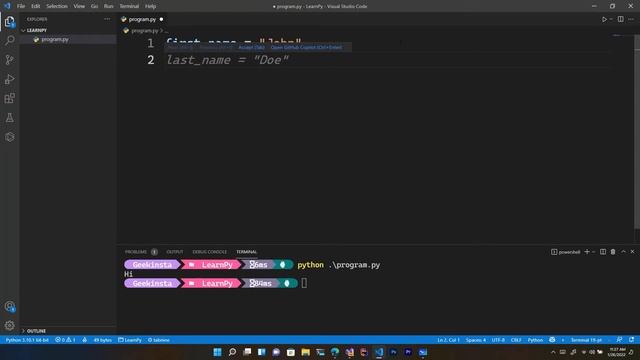Split the terminal pane
Image resolution: width=640 pixels, height=360 pixels.
pyautogui.click(x=603, y=252)
